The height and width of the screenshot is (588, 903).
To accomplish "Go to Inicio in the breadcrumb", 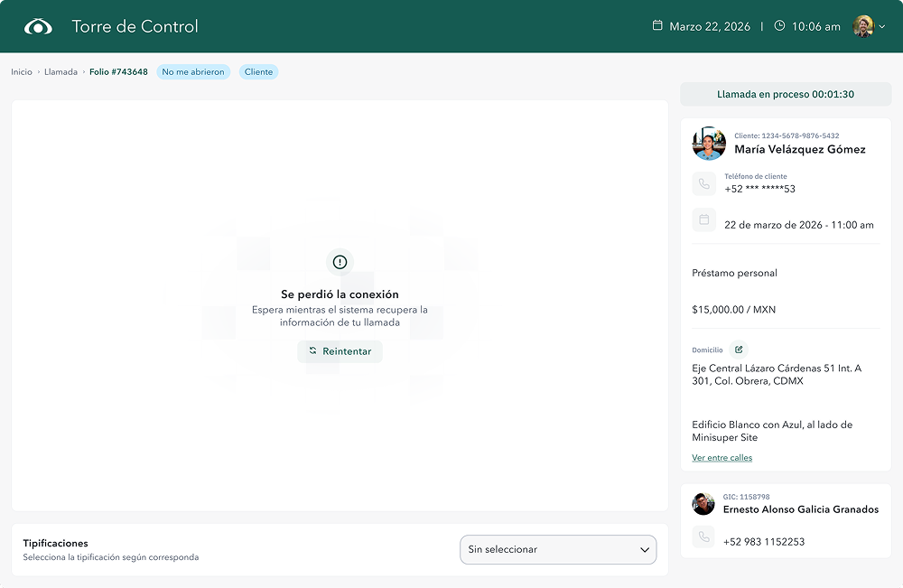I will (x=22, y=72).
